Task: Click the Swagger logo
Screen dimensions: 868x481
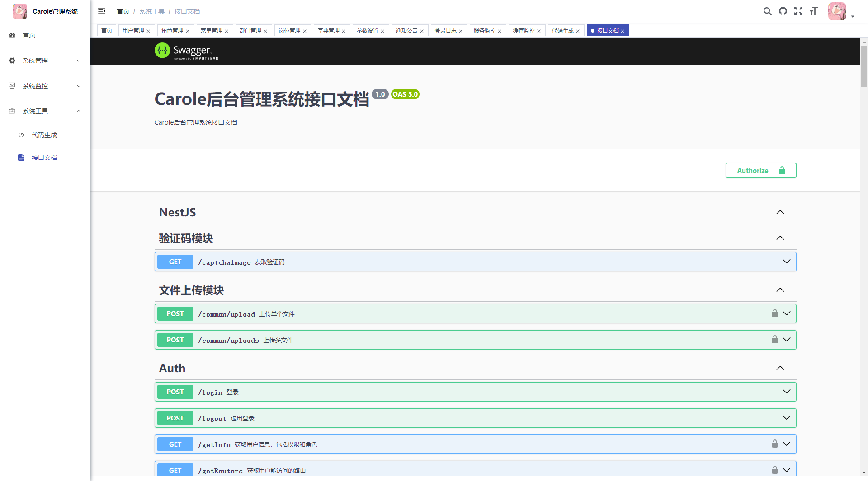Action: pyautogui.click(x=186, y=51)
